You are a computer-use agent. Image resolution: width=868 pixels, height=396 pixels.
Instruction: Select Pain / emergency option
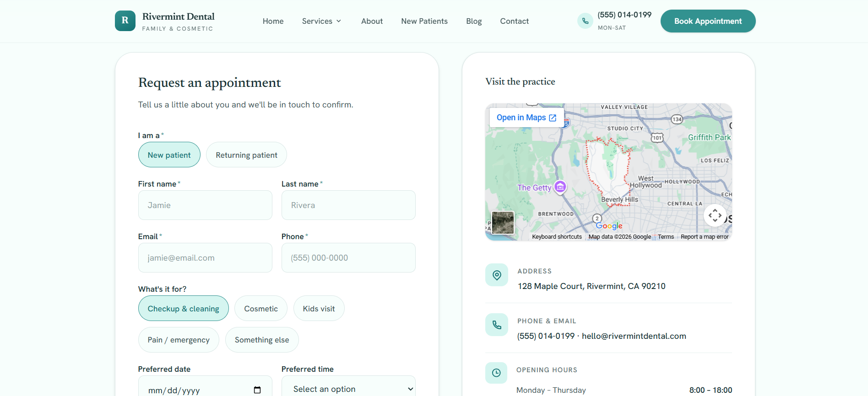click(179, 340)
